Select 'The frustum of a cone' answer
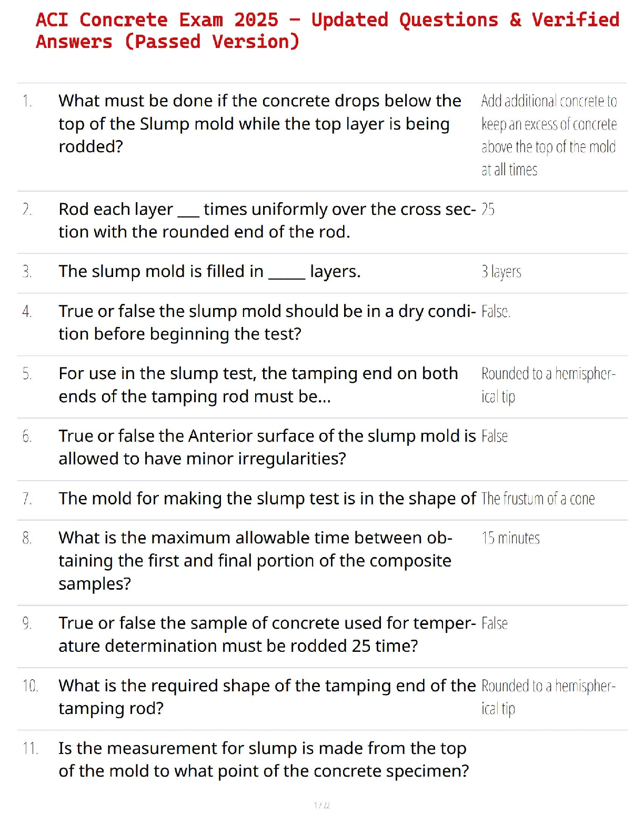 click(x=538, y=499)
